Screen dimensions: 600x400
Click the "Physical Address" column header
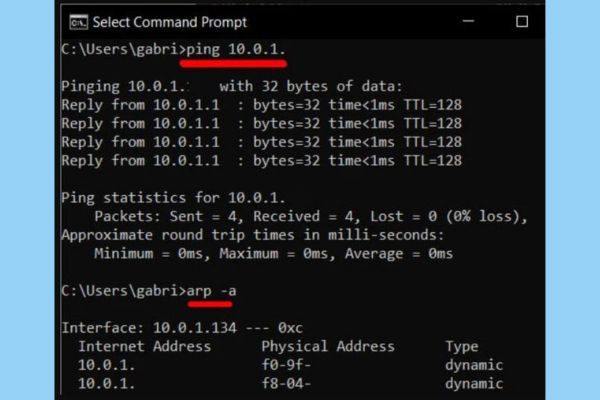328,346
